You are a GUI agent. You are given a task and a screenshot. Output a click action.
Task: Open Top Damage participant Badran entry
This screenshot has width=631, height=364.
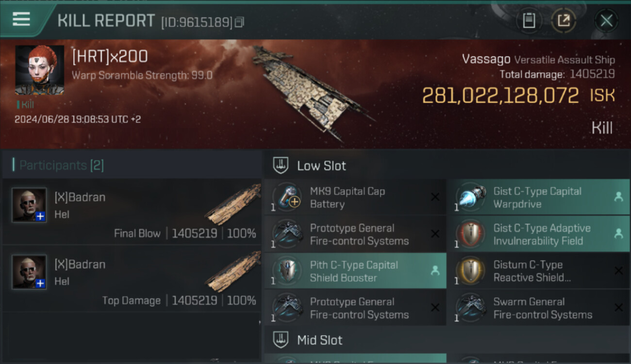[131, 278]
